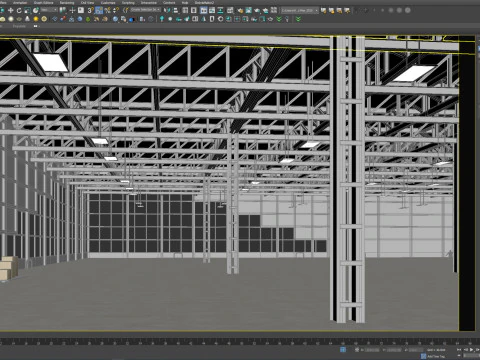The width and height of the screenshot is (480, 360).
Task: Open the Render Setup dialog
Action: (x=241, y=10)
